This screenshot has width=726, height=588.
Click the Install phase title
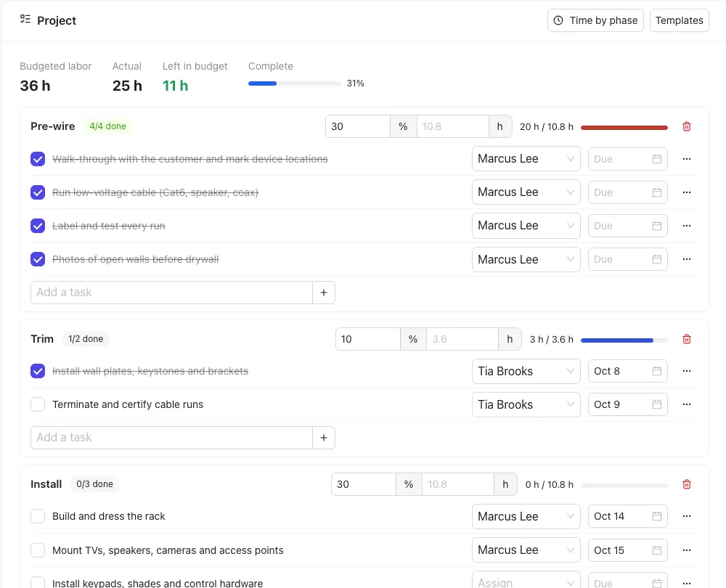pos(46,484)
